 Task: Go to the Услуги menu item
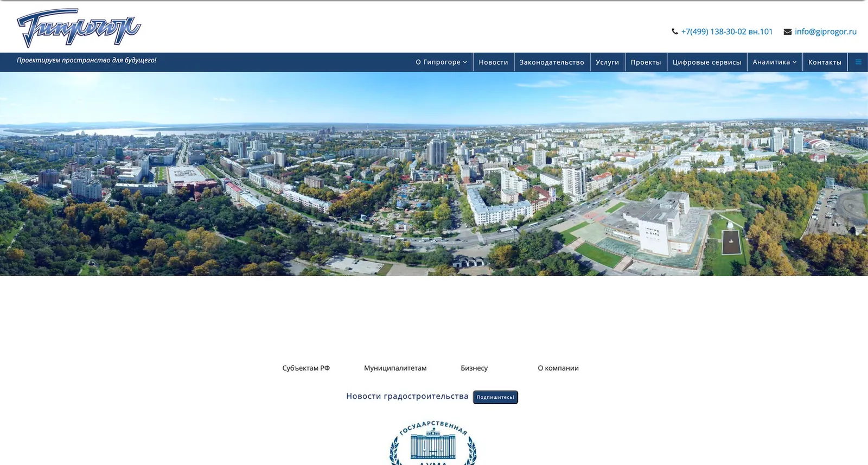tap(607, 62)
